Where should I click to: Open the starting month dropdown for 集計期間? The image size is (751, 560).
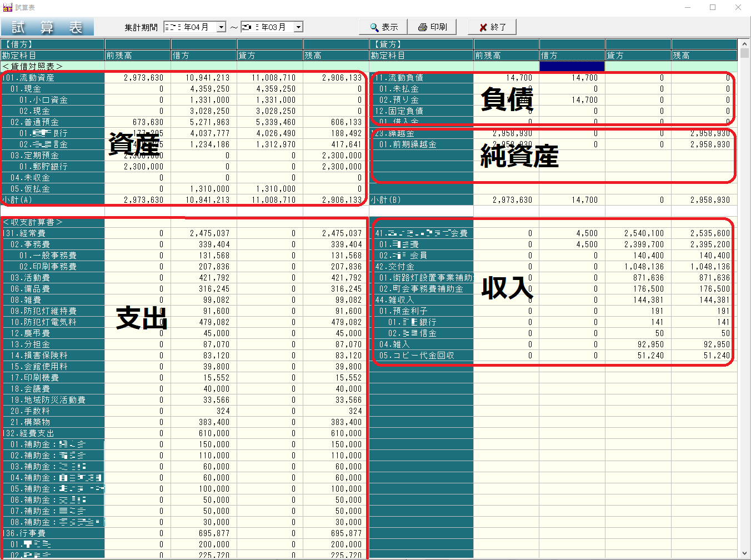click(221, 26)
